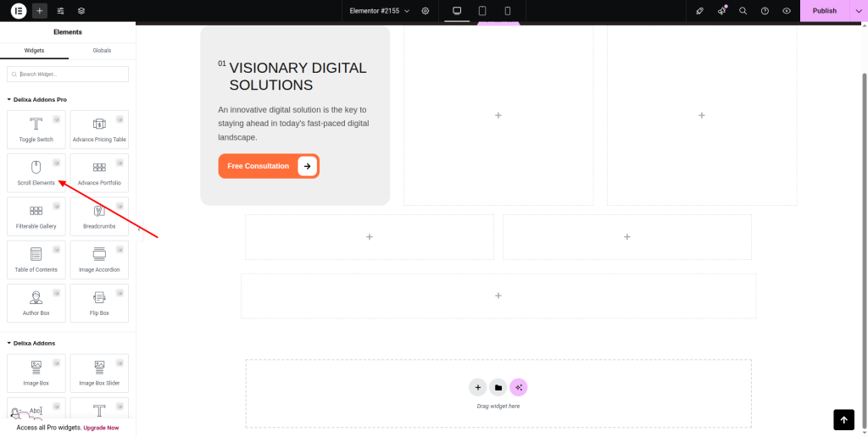Image resolution: width=868 pixels, height=437 pixels.
Task: Select the Advance Portfolio widget
Action: point(99,173)
